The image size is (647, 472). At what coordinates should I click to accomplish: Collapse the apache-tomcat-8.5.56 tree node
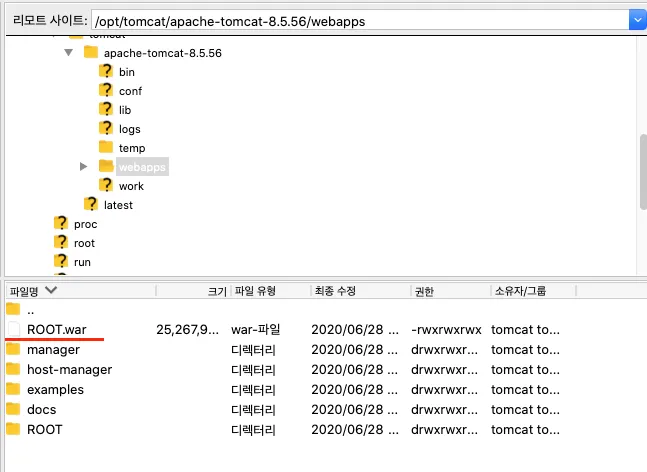[69, 52]
